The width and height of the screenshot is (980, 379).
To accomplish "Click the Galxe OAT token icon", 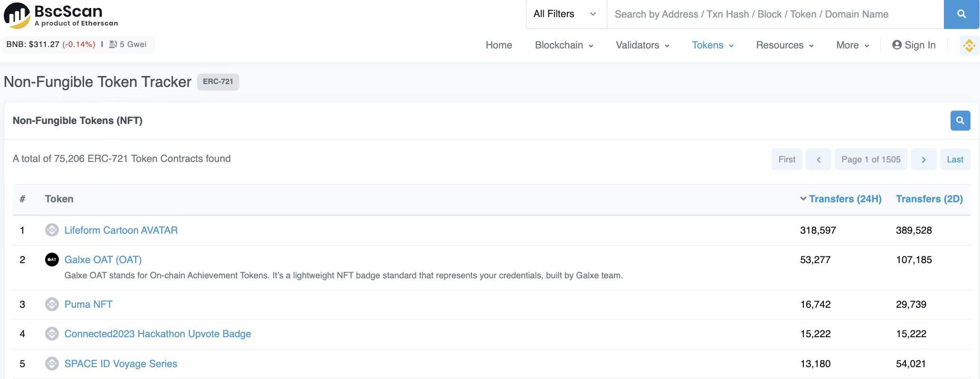I will 52,260.
